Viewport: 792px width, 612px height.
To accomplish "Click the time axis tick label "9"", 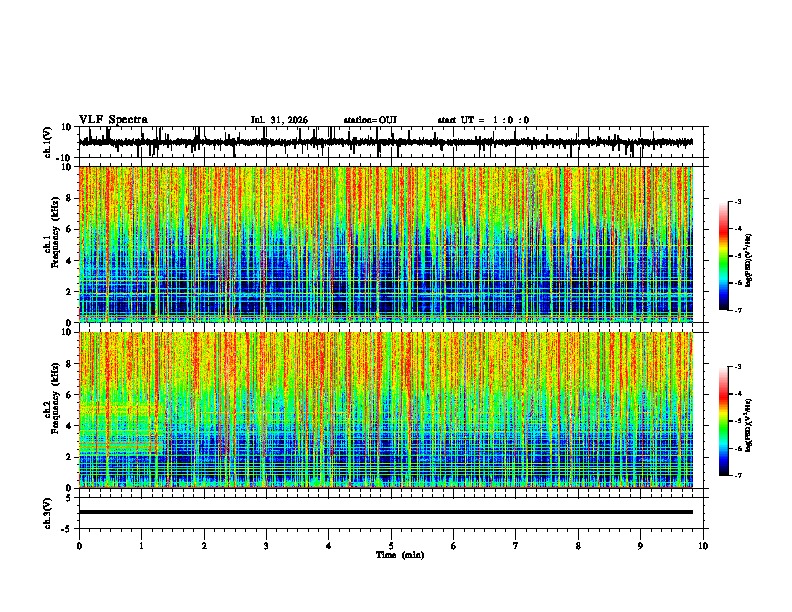I will 640,546.
